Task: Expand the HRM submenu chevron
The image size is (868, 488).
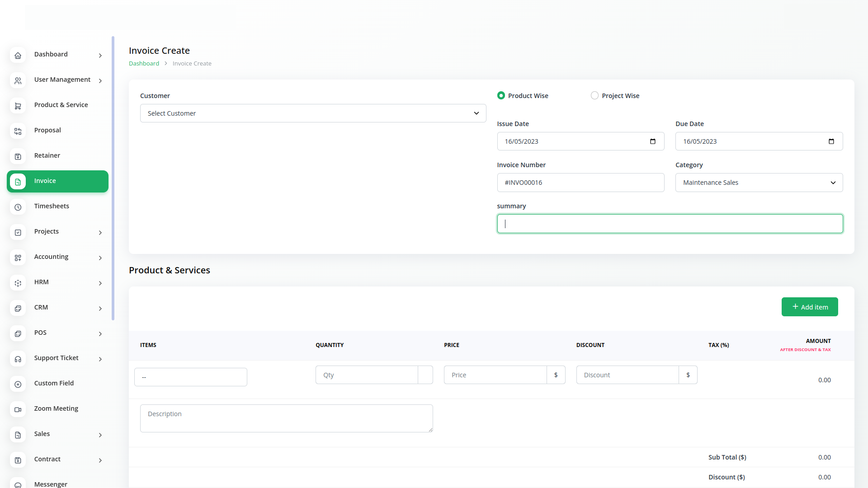Action: [x=100, y=283]
